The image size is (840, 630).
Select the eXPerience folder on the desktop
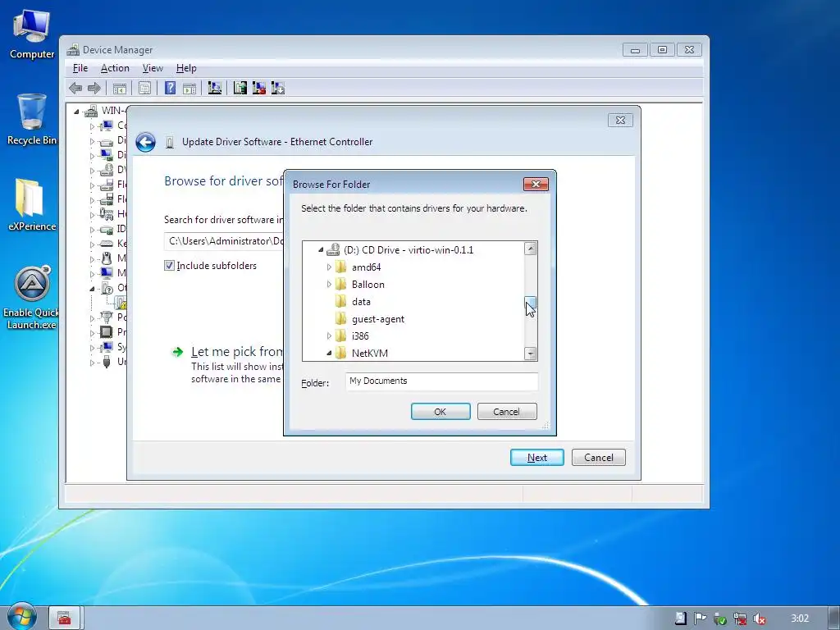click(x=32, y=205)
